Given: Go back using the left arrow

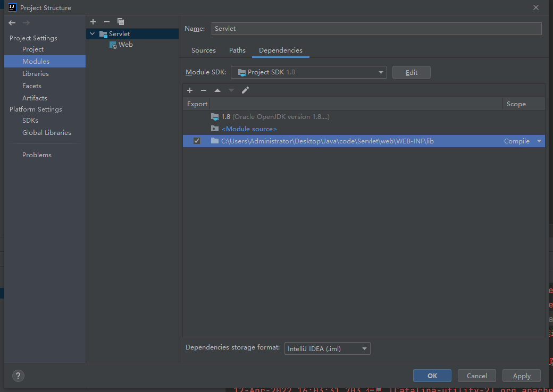Looking at the screenshot, I should pos(12,23).
